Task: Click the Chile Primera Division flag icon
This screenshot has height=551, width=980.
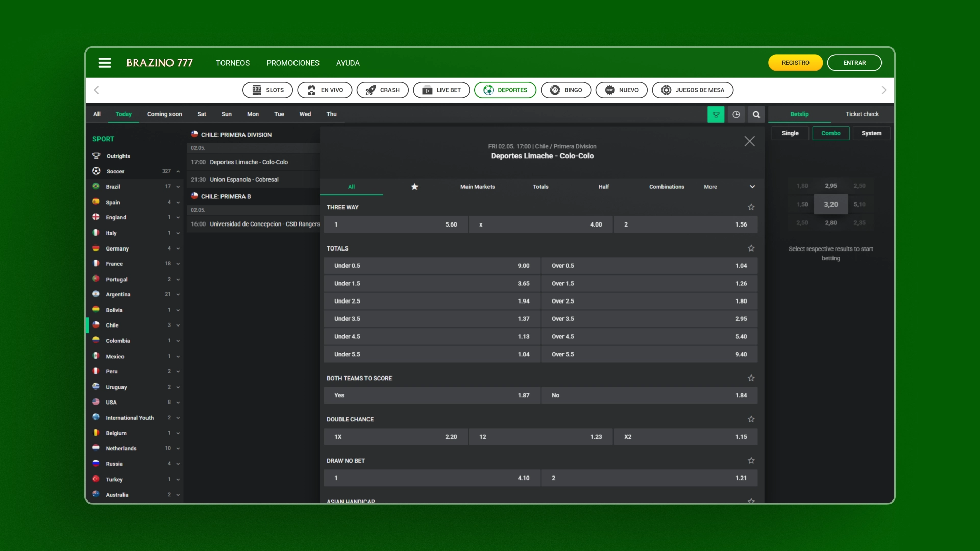Action: tap(194, 134)
